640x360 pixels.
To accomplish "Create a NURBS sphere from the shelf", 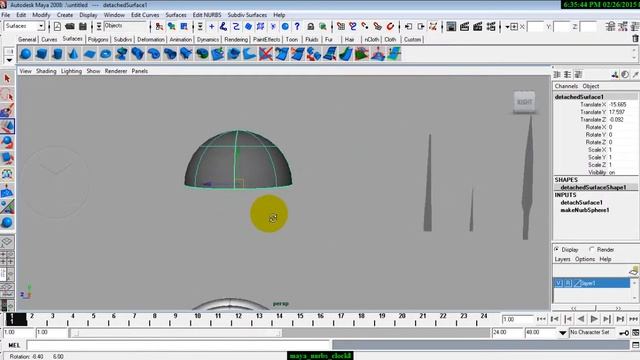I will click(x=25, y=54).
